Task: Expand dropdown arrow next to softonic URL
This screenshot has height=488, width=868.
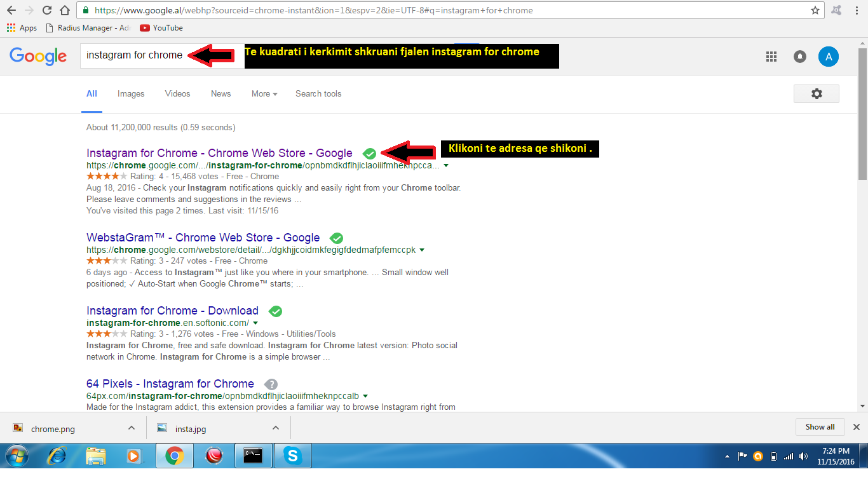Action: coord(255,323)
